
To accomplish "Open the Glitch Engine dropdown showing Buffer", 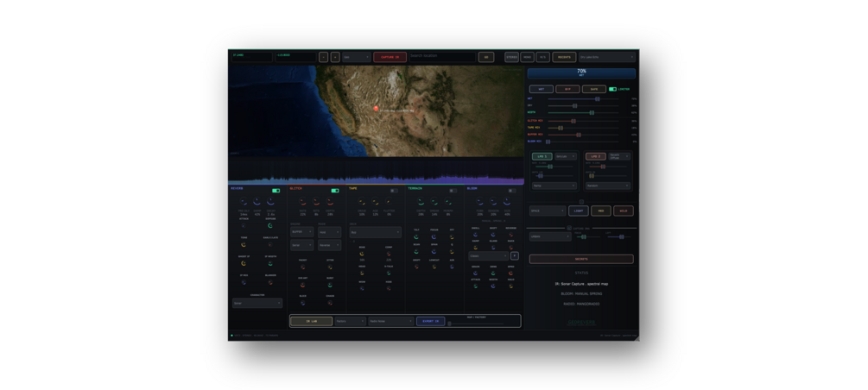I will pyautogui.click(x=301, y=232).
